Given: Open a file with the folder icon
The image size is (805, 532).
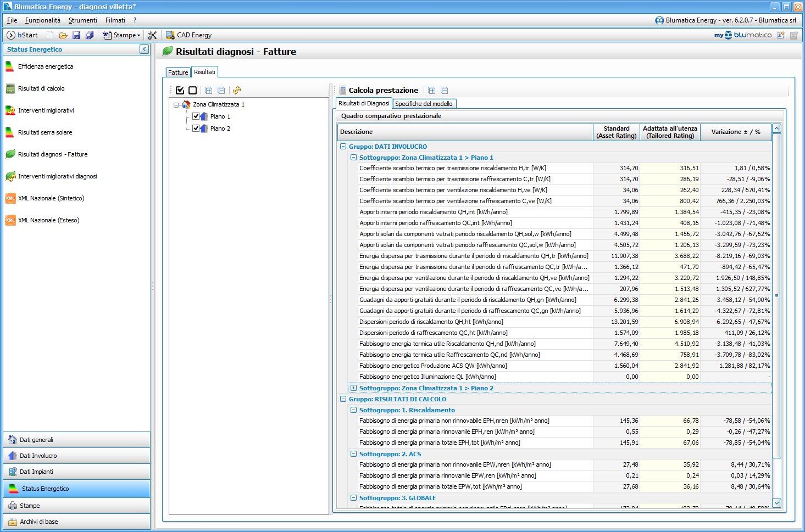Looking at the screenshot, I should pos(63,35).
